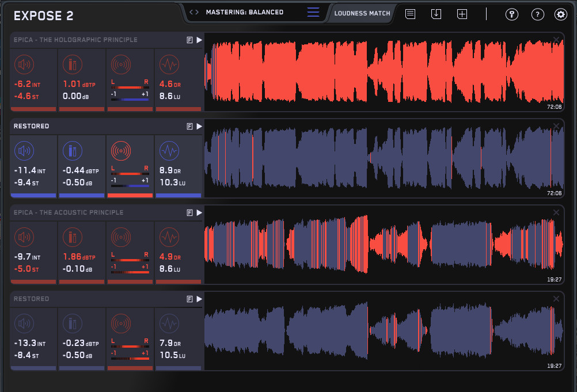Click the Holographic Principle waveform
The width and height of the screenshot is (577, 392).
pos(384,72)
